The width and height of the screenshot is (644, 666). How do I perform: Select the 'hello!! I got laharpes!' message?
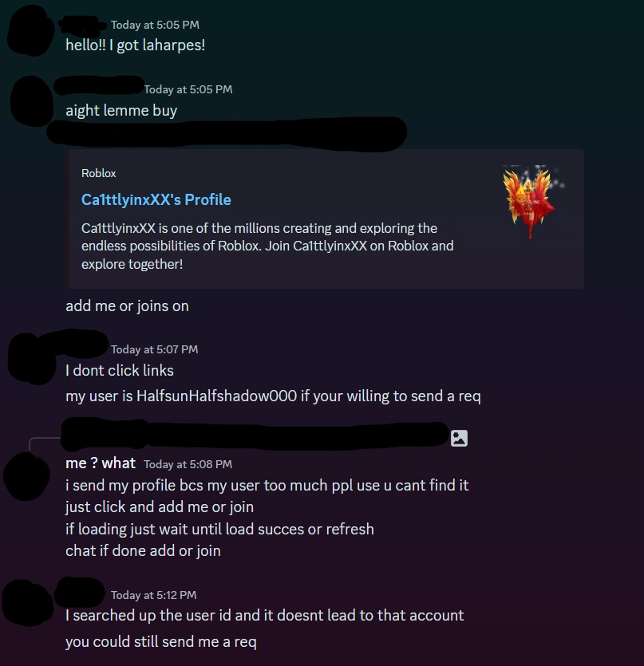(x=135, y=45)
